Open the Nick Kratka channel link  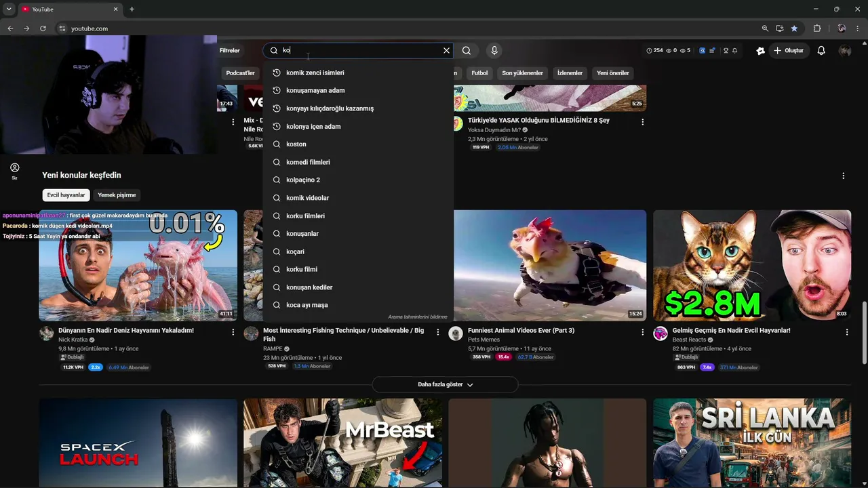click(x=73, y=340)
